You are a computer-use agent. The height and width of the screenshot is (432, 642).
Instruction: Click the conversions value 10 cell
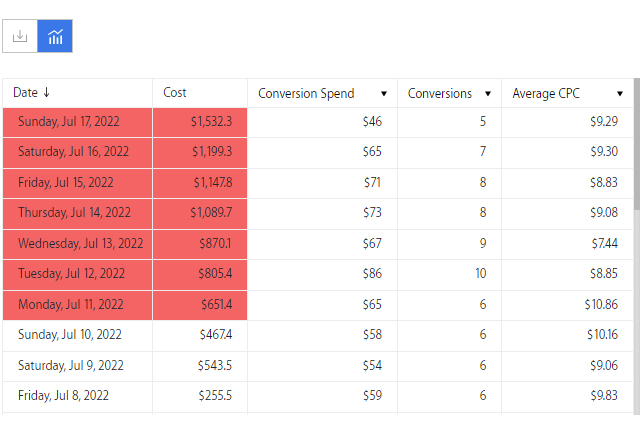(450, 274)
